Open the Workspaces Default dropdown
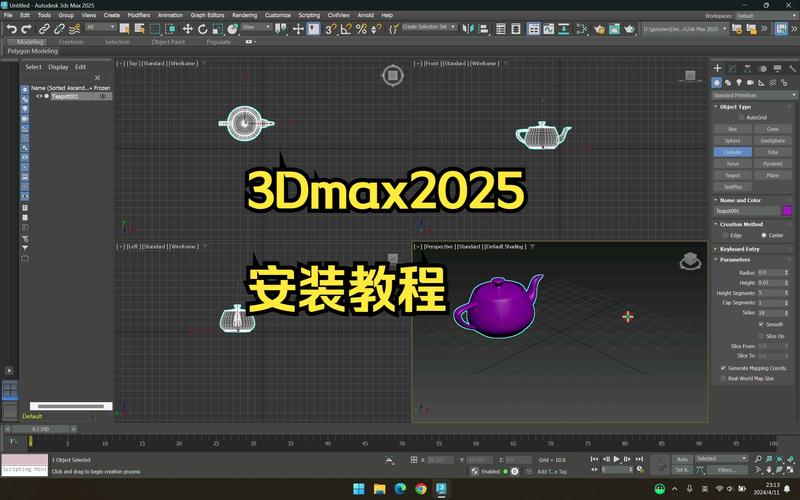This screenshot has height=500, width=800. pyautogui.click(x=764, y=16)
